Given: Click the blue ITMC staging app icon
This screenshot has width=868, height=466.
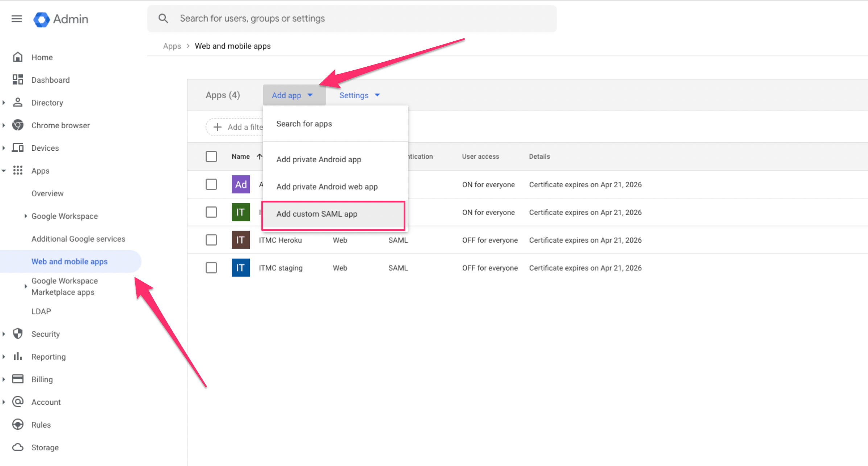Looking at the screenshot, I should click(241, 268).
